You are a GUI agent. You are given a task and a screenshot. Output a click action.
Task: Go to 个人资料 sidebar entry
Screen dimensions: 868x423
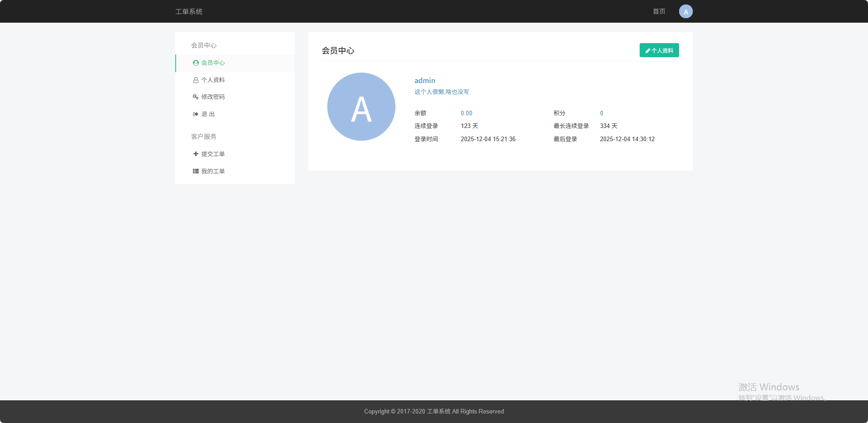point(213,80)
